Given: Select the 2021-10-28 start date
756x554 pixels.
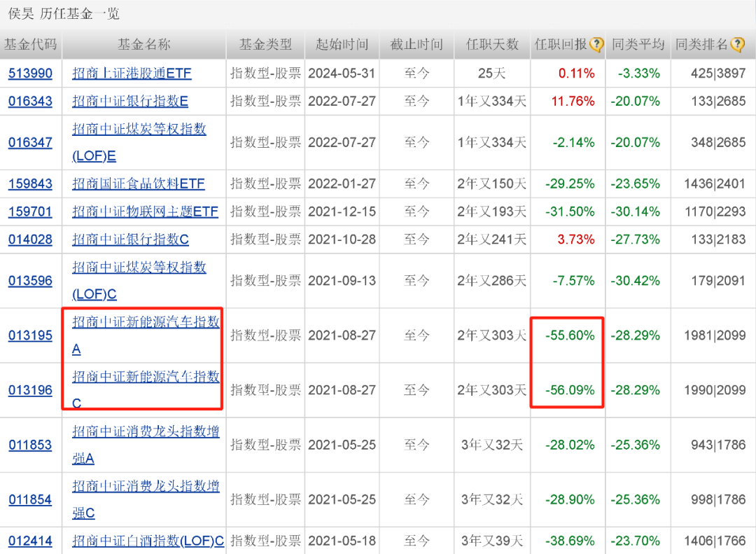Looking at the screenshot, I should click(x=342, y=240).
